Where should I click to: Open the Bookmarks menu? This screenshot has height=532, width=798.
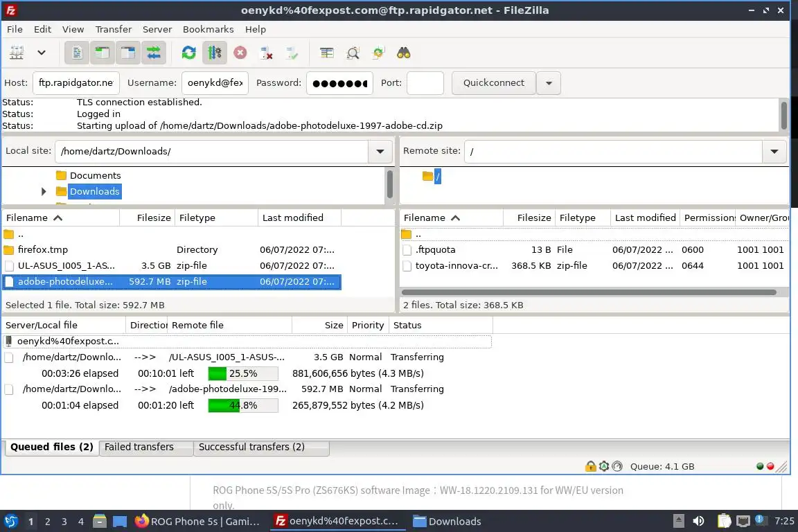click(208, 30)
